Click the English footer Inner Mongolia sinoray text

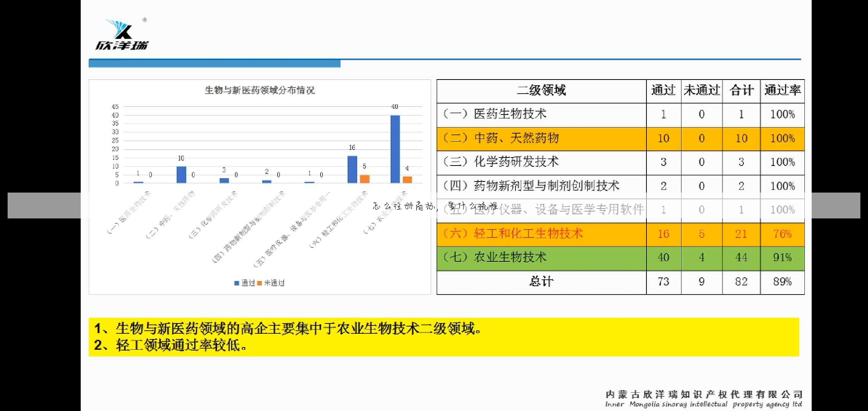click(x=704, y=404)
